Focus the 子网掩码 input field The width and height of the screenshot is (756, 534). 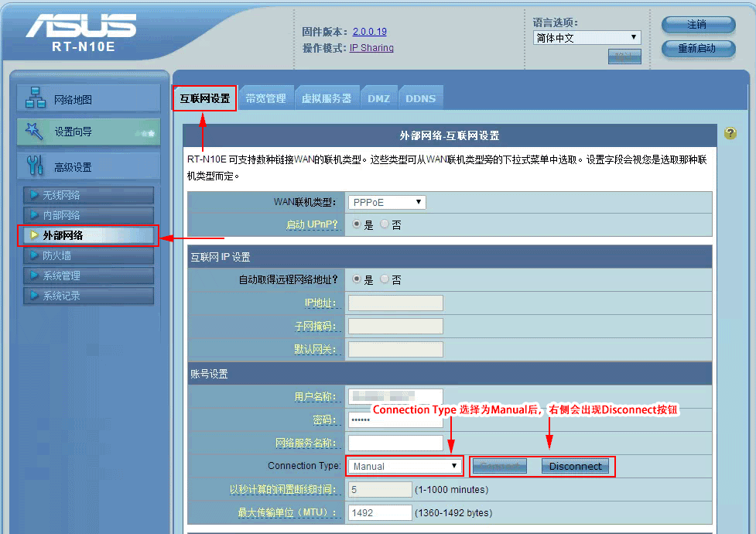point(395,326)
